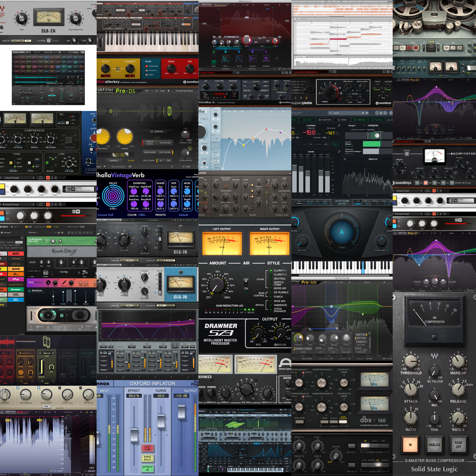The image size is (476, 476).
Task: Toggle the SSL ANALOG button
Action: coord(434,445)
